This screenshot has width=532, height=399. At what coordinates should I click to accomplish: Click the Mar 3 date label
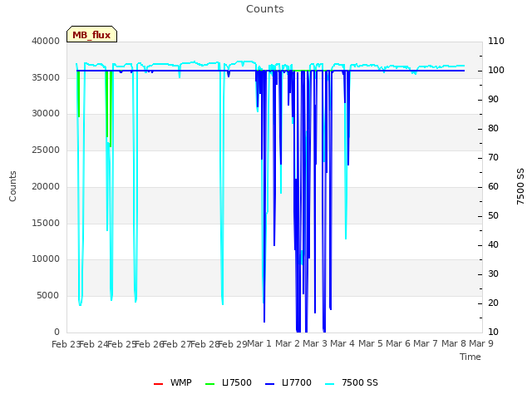point(315,343)
